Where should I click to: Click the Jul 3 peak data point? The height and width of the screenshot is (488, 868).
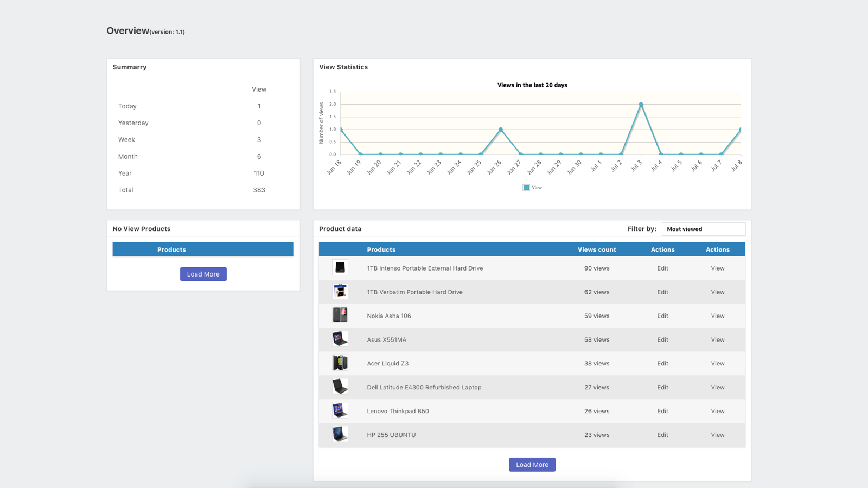click(x=641, y=105)
